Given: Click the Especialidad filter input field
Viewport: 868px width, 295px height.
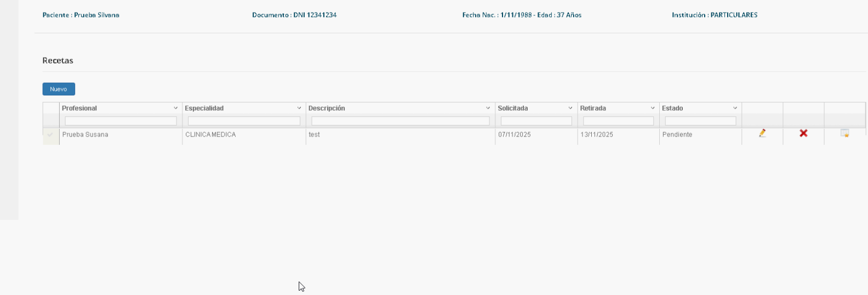Looking at the screenshot, I should click(x=244, y=121).
